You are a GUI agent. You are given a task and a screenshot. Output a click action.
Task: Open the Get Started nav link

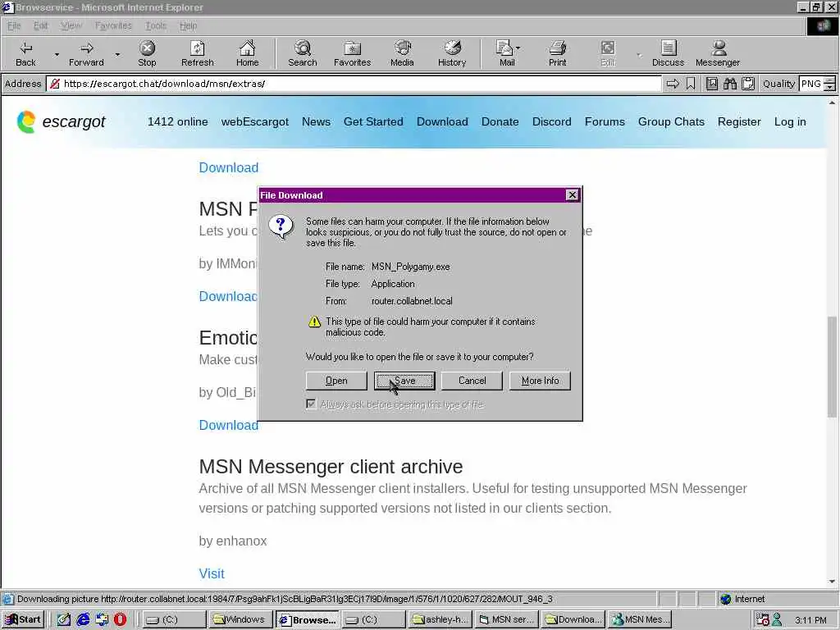(x=373, y=121)
